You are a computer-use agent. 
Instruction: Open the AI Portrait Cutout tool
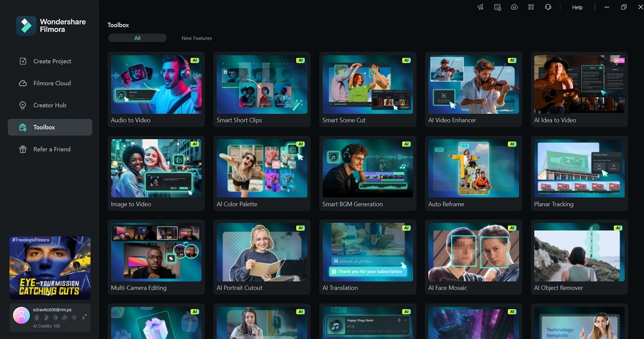[x=262, y=257]
